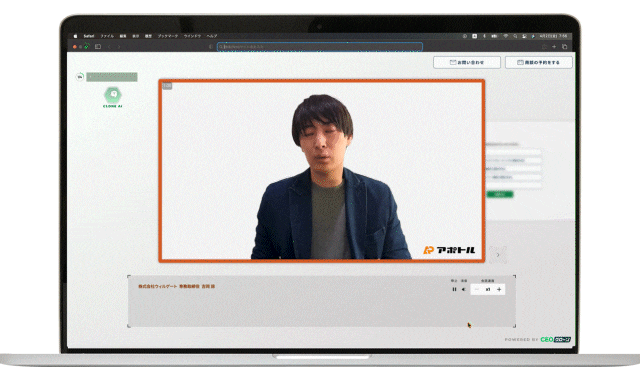The image size is (640, 382).
Task: Expand next slide with right chevron
Action: 498,255
